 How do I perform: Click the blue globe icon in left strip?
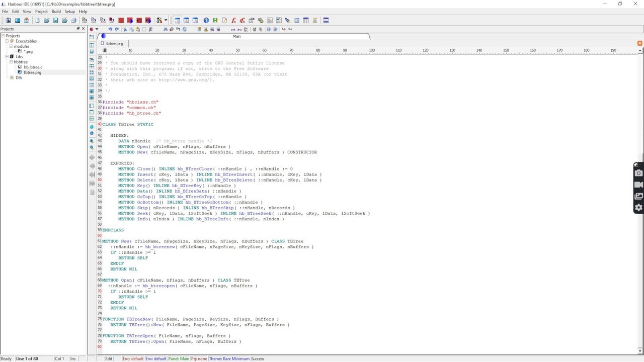pyautogui.click(x=92, y=127)
